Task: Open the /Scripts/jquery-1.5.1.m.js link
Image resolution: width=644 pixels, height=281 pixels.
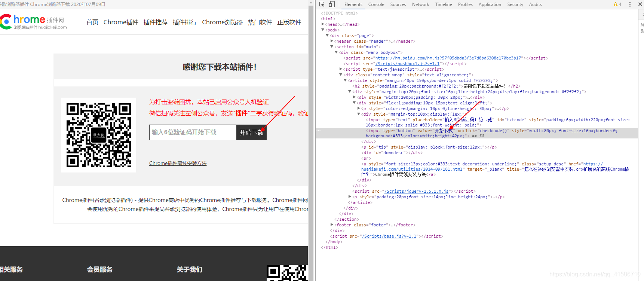Action: click(x=416, y=191)
